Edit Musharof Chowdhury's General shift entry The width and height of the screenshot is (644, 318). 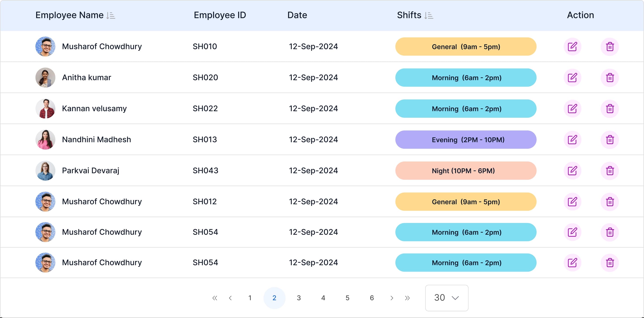pyautogui.click(x=572, y=46)
